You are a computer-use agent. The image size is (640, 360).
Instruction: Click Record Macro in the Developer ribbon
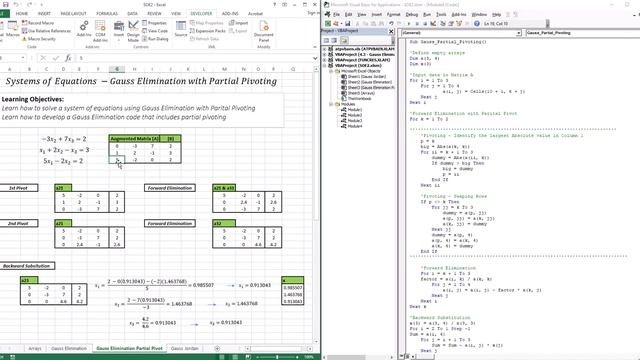(x=38, y=23)
